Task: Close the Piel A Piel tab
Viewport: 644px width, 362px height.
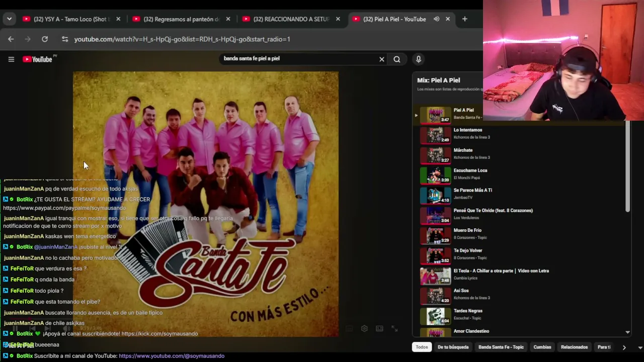Action: tap(447, 19)
